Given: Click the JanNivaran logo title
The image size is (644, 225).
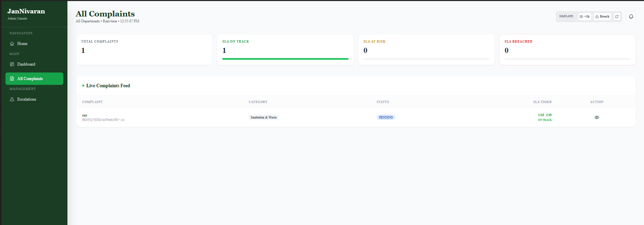Looking at the screenshot, I should point(26,11).
